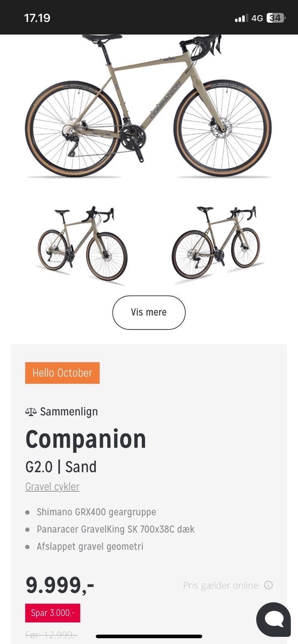Tap the G2.0 | Sand model subtitle

click(61, 467)
